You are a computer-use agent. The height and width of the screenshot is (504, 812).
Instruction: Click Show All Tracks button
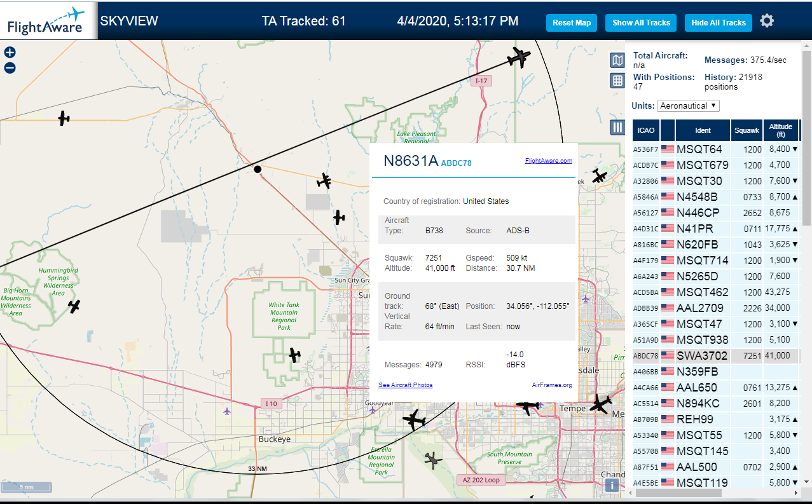pos(641,22)
